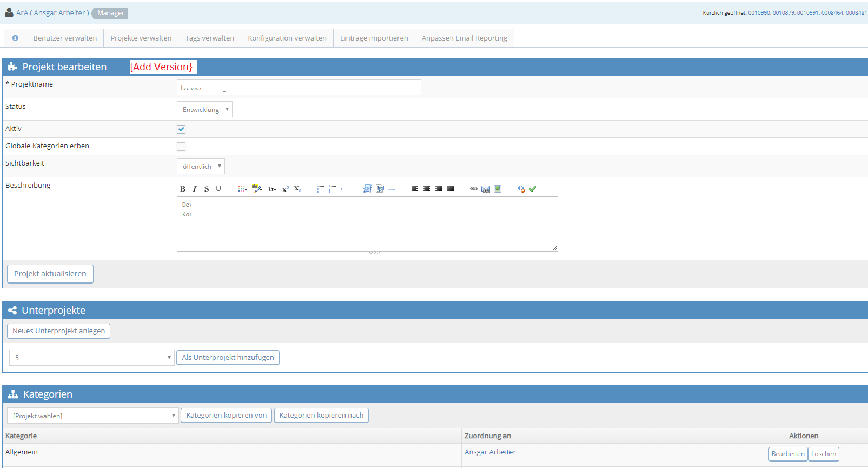
Task: Click the superscript icon in editor
Action: [286, 189]
